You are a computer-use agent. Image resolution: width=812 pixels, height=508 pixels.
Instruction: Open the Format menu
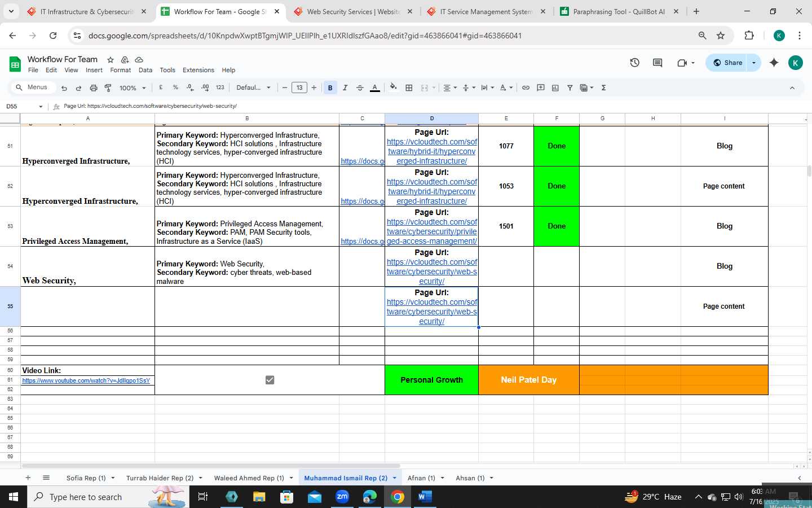click(121, 70)
